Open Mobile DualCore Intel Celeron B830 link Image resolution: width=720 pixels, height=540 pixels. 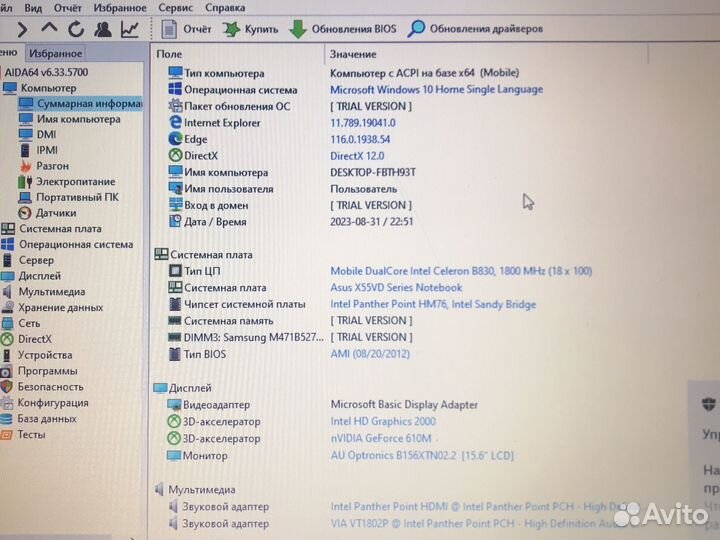click(x=461, y=271)
